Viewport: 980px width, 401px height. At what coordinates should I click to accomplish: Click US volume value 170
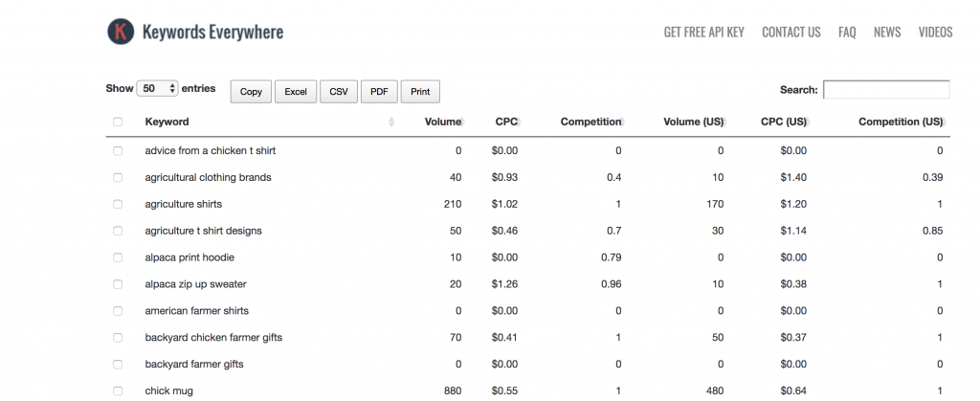click(715, 204)
